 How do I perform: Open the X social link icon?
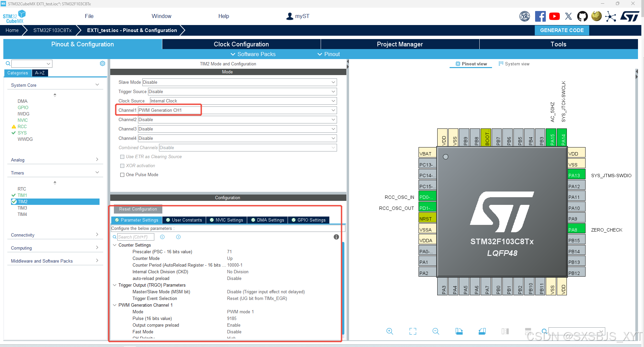pyautogui.click(x=569, y=16)
